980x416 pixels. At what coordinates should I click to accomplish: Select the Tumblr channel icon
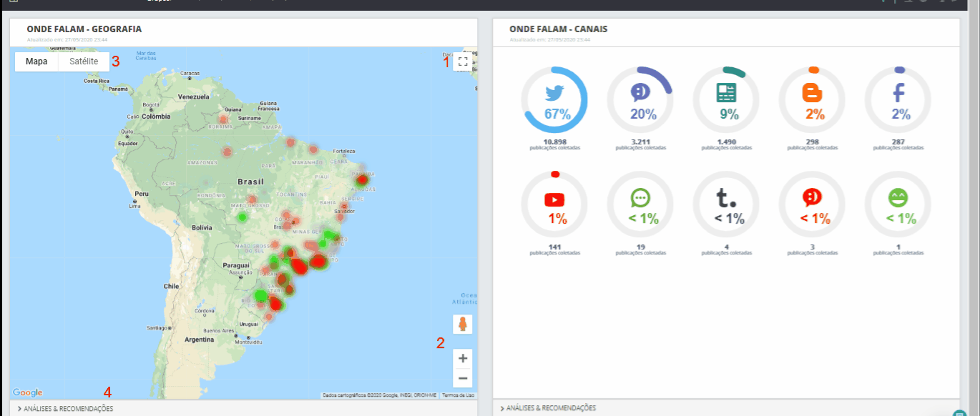(x=726, y=198)
